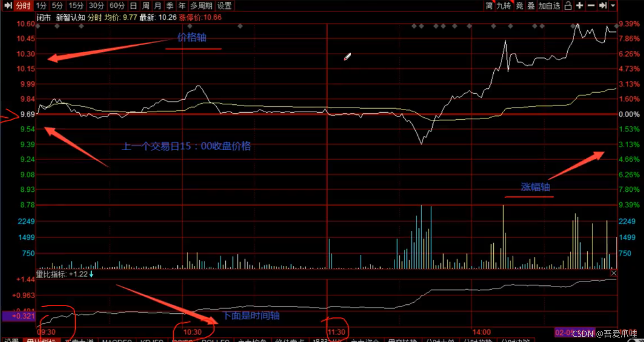Click the 1.53% change axis label
644x342 pixels.
tap(629, 129)
